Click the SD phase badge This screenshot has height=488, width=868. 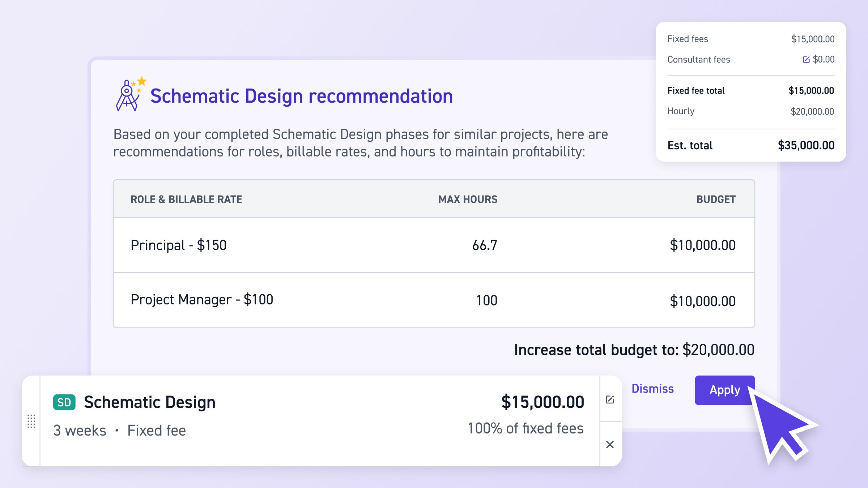pos(64,402)
